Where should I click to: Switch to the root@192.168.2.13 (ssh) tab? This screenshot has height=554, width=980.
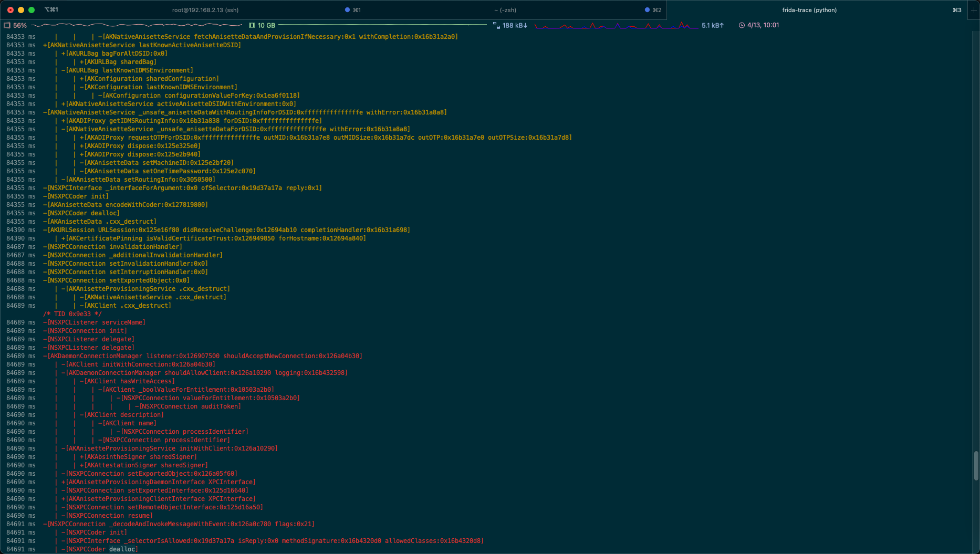[205, 10]
